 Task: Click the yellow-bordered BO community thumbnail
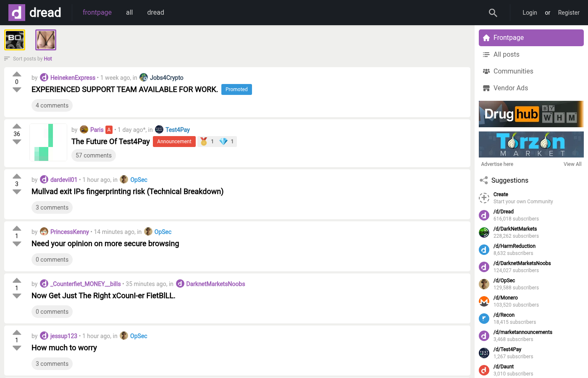click(15, 40)
